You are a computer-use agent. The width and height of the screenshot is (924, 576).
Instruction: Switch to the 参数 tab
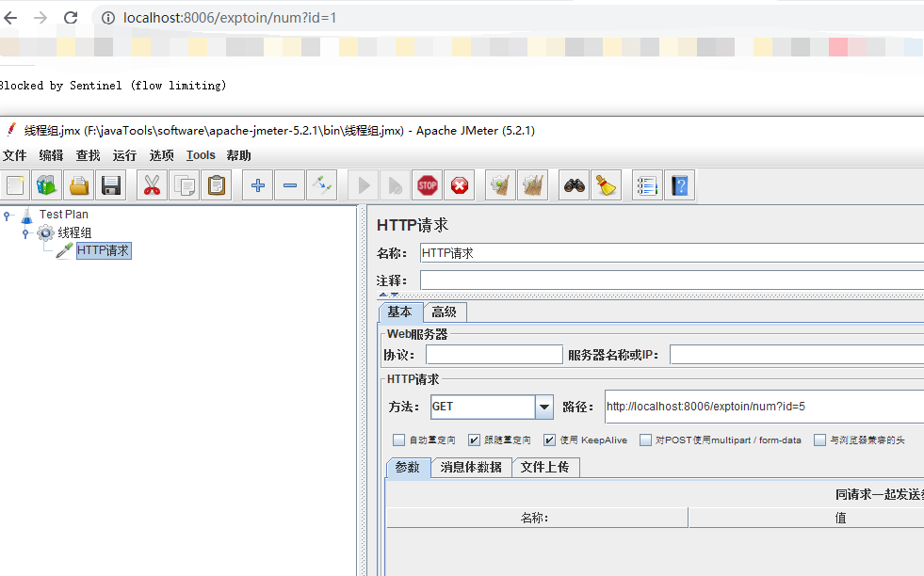408,468
